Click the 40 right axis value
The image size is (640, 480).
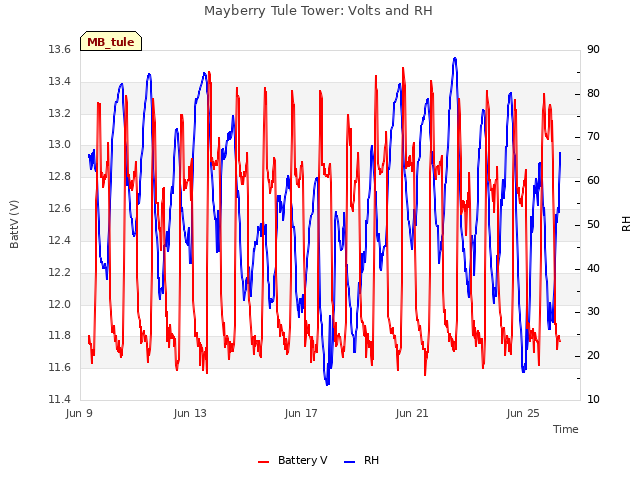click(x=593, y=268)
